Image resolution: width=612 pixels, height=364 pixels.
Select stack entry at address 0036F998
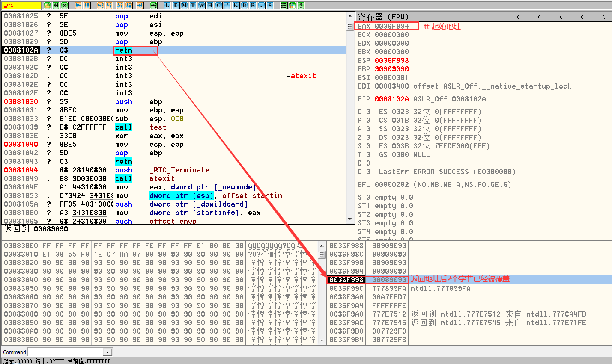[x=346, y=280]
